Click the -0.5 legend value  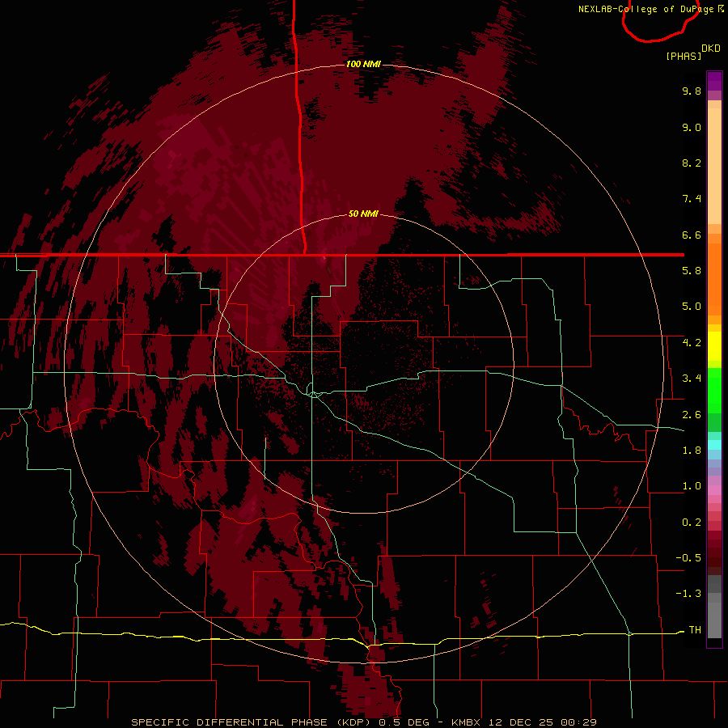click(688, 558)
